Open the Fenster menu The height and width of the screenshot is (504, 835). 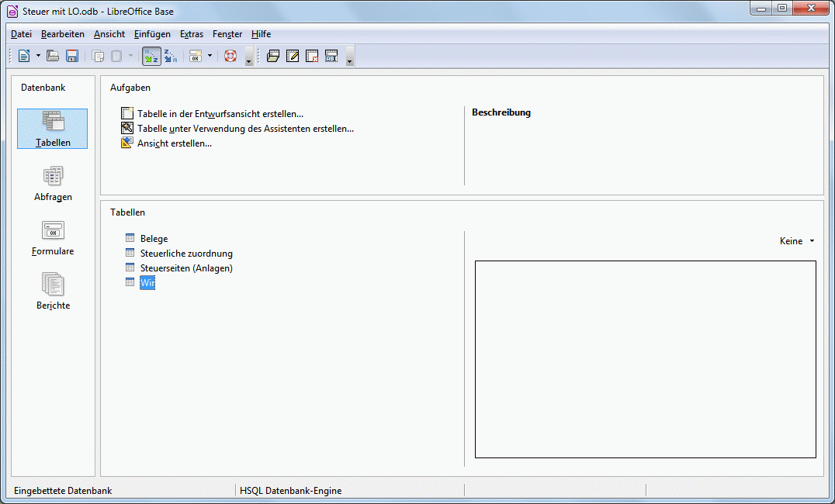point(227,34)
